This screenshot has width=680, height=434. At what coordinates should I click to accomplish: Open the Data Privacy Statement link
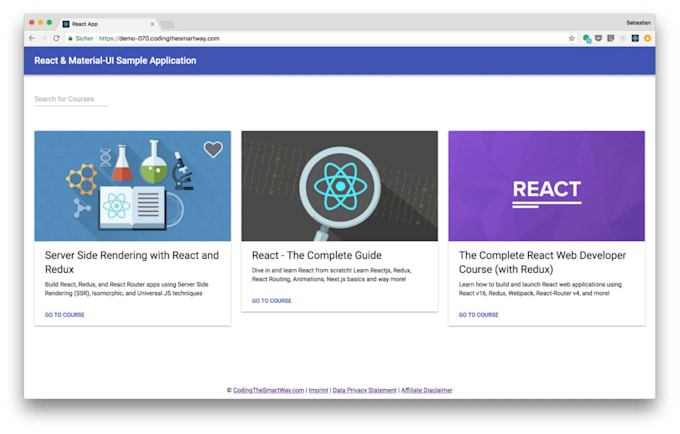click(x=364, y=390)
